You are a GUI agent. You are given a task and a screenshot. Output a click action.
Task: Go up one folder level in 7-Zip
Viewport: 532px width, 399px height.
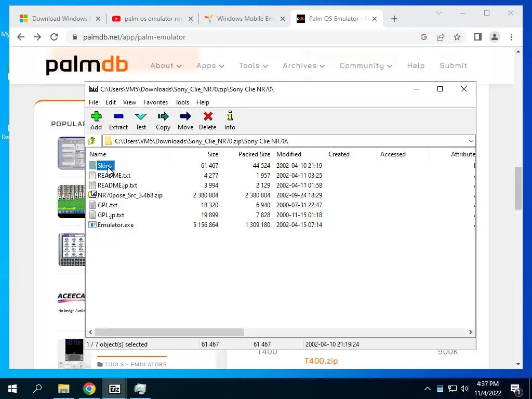pos(91,141)
